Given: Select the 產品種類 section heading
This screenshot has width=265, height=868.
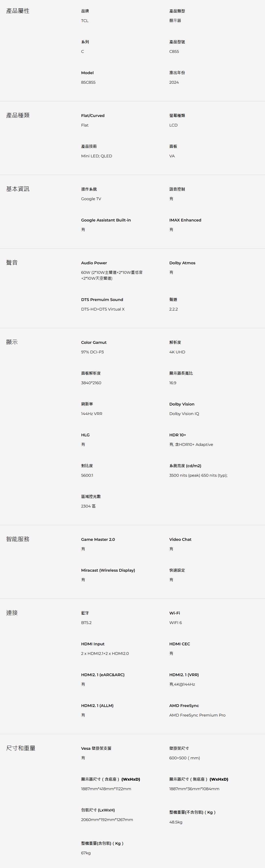Looking at the screenshot, I should click(18, 115).
